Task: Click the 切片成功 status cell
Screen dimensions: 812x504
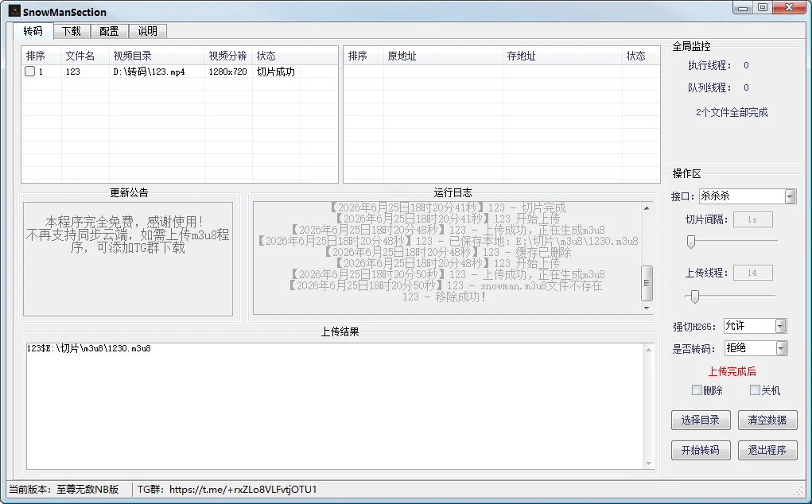Action: [x=275, y=72]
